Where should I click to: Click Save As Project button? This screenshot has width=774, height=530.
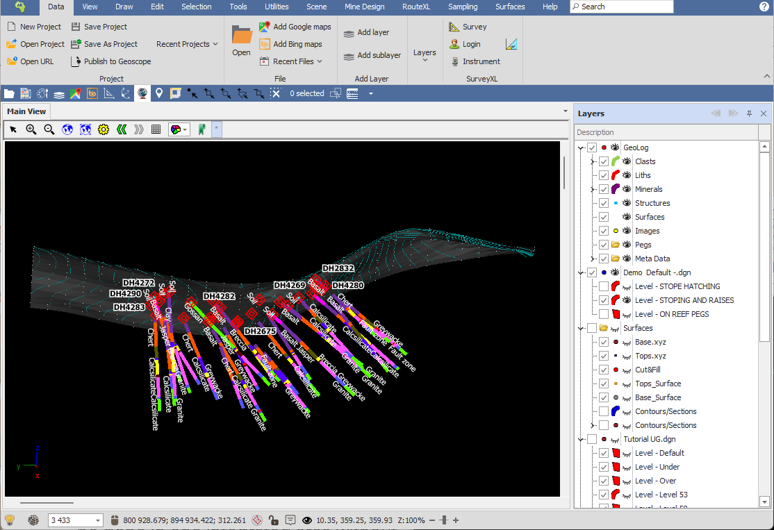[x=104, y=44]
